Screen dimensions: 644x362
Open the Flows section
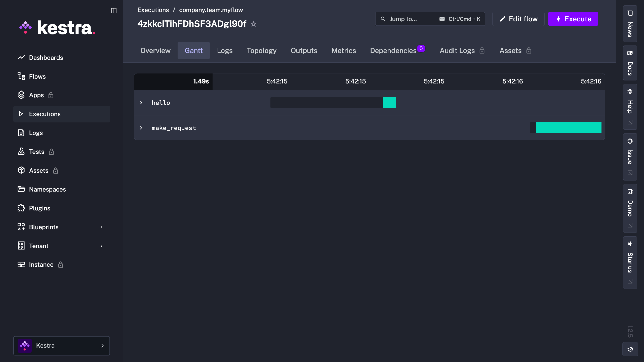37,76
